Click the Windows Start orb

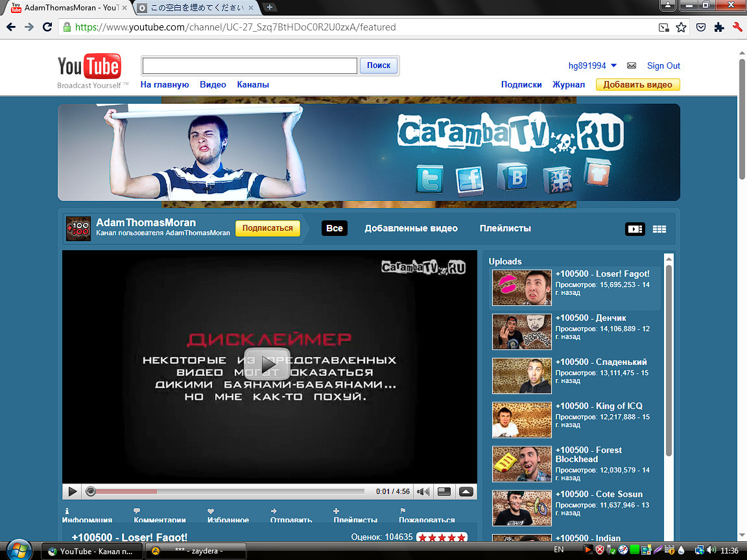pyautogui.click(x=19, y=550)
